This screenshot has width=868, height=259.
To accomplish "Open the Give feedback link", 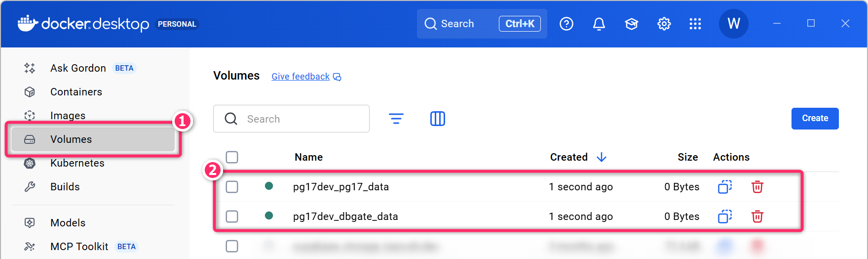I will pyautogui.click(x=301, y=77).
